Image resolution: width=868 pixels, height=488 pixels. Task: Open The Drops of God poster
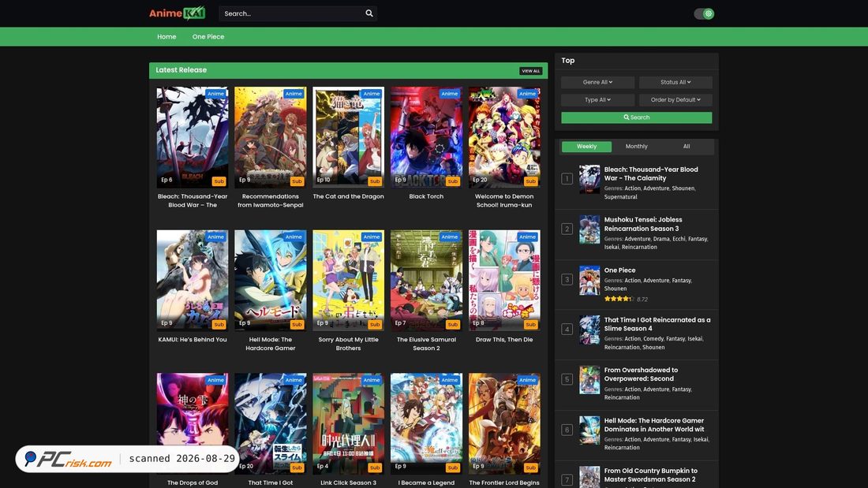point(192,423)
